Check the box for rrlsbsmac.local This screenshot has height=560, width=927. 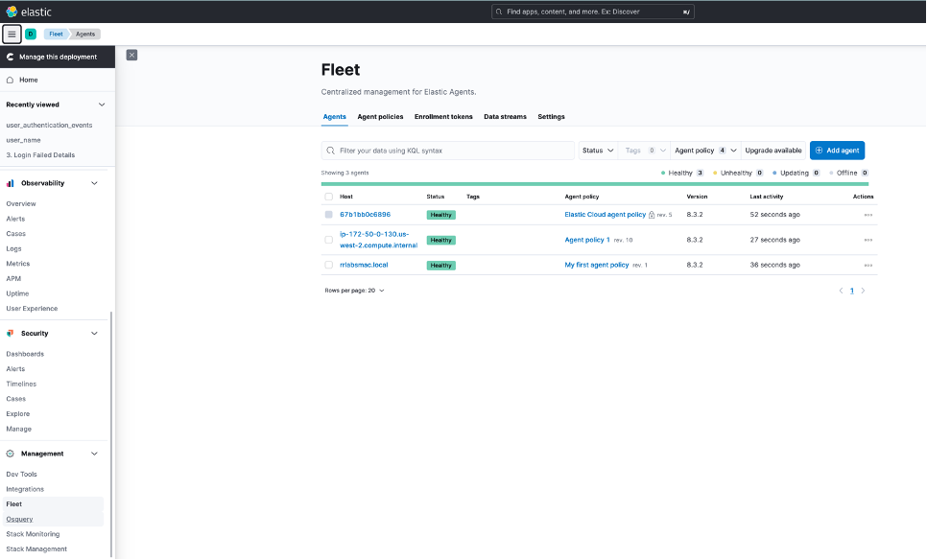click(x=329, y=265)
